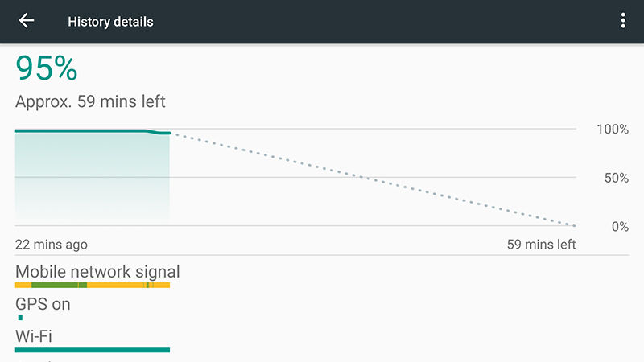Tap the 50% axis label
Viewport: 644px width, 362px height.
pyautogui.click(x=616, y=178)
